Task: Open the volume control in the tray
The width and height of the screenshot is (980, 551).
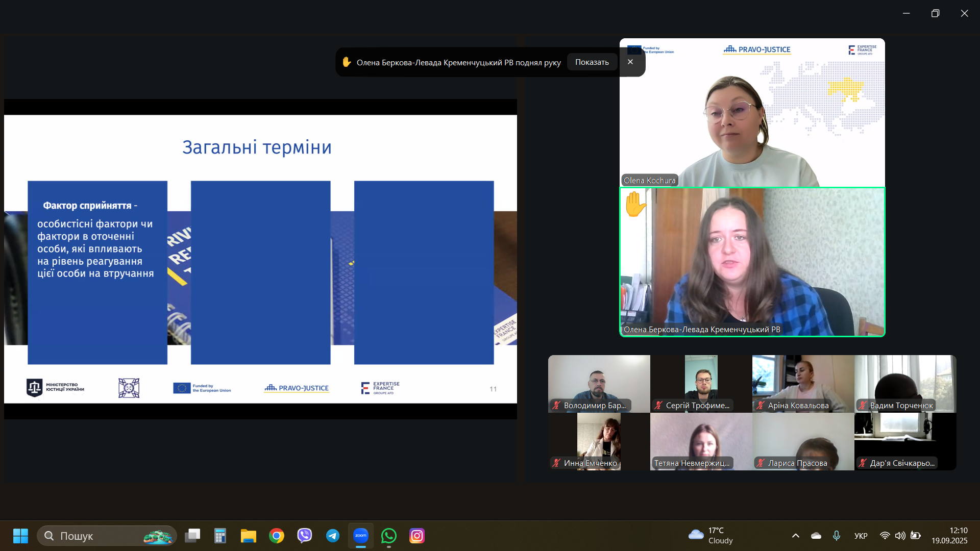Action: [900, 536]
